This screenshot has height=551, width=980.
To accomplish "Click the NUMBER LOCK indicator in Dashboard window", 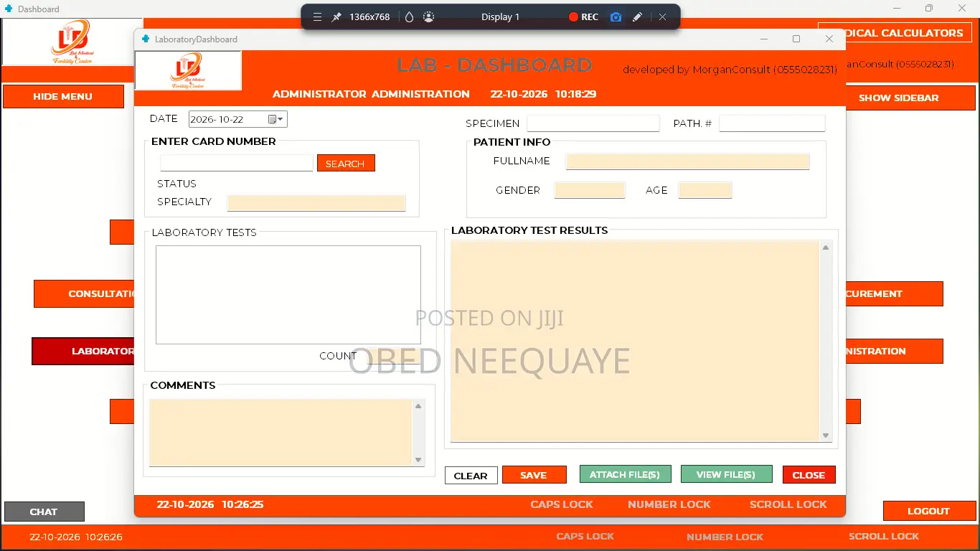I will pos(725,537).
